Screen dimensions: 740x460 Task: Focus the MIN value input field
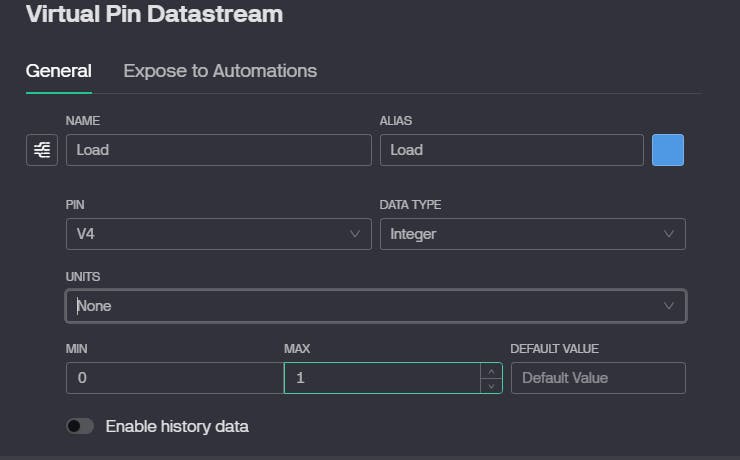(x=174, y=378)
